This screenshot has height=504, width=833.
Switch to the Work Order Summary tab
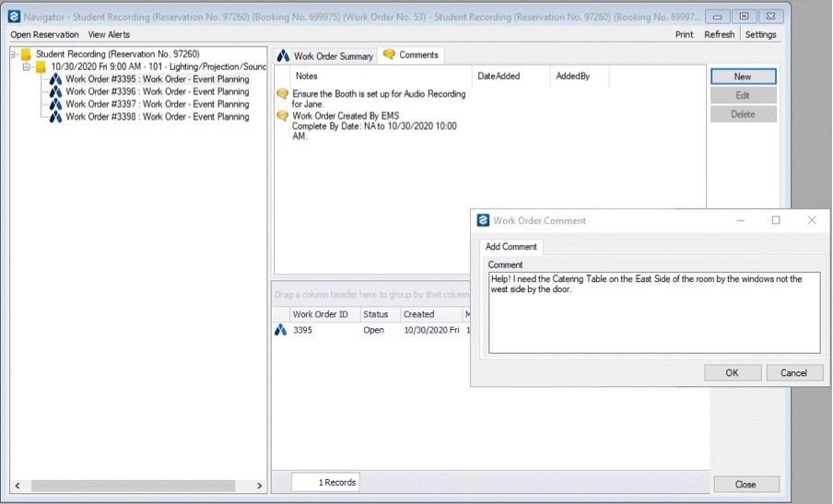tap(325, 56)
